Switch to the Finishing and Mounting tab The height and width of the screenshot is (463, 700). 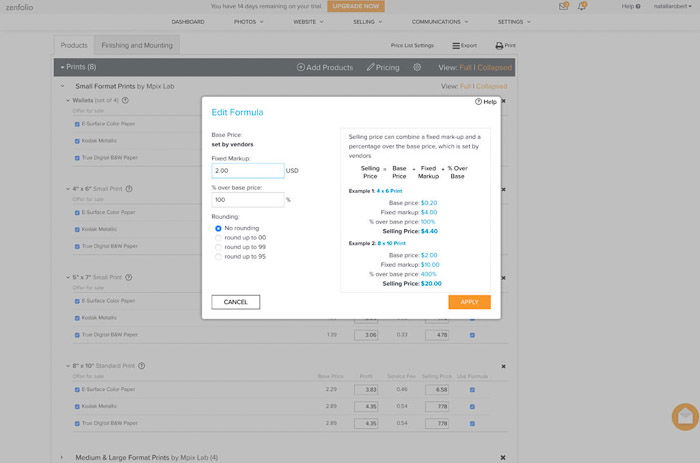coord(137,45)
